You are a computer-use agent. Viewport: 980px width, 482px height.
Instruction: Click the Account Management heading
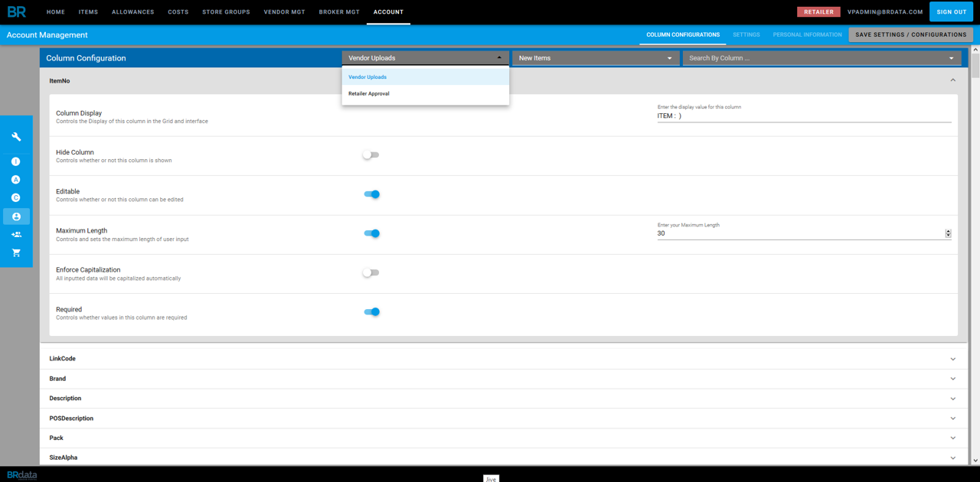(47, 35)
